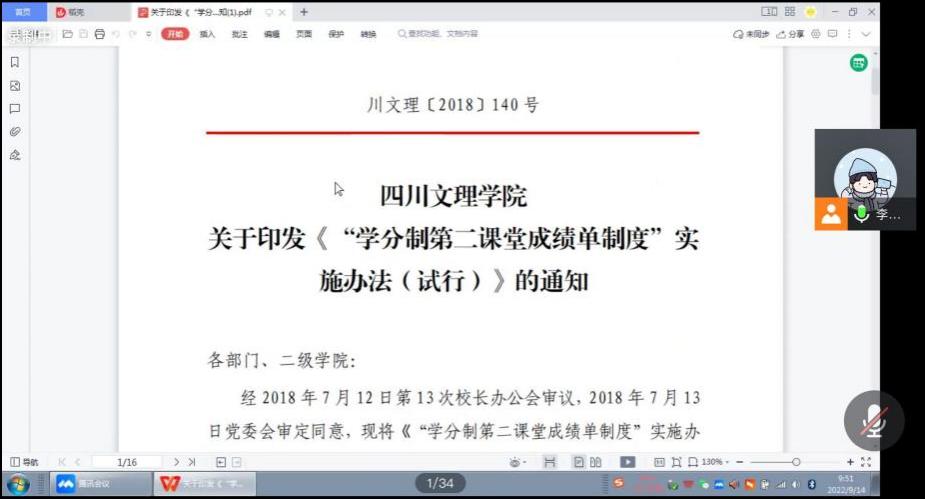Screen dimensions: 925x499
Task: Open the Windows Start menu
Action: click(x=18, y=485)
